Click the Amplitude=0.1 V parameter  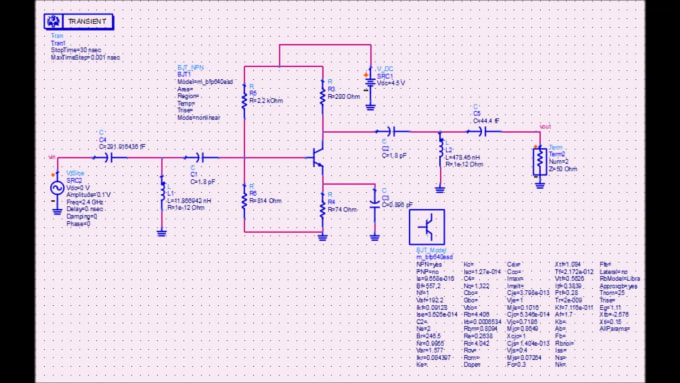point(89,195)
